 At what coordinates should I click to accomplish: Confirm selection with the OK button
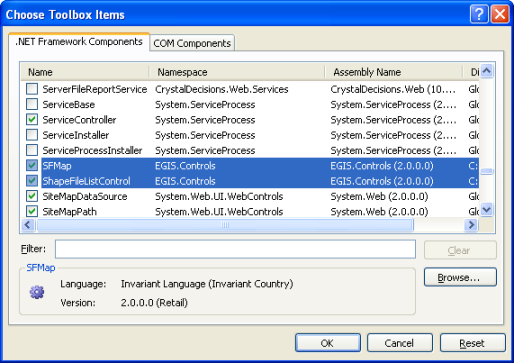click(x=328, y=343)
